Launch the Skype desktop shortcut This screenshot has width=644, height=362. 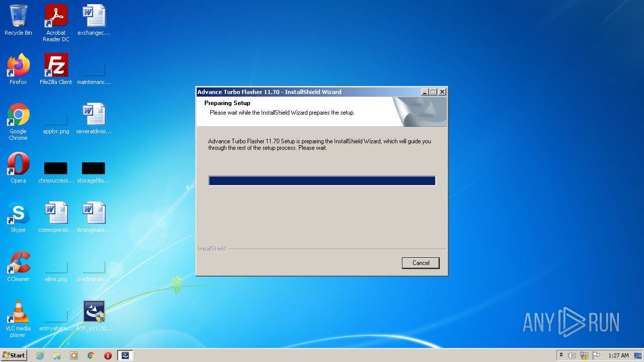click(x=18, y=217)
